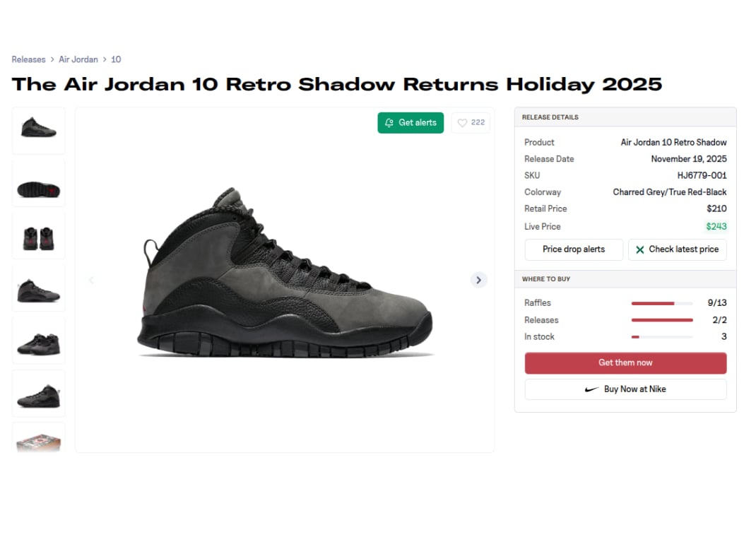This screenshot has height=537, width=756.
Task: Select the 10 breadcrumb item
Action: (115, 59)
